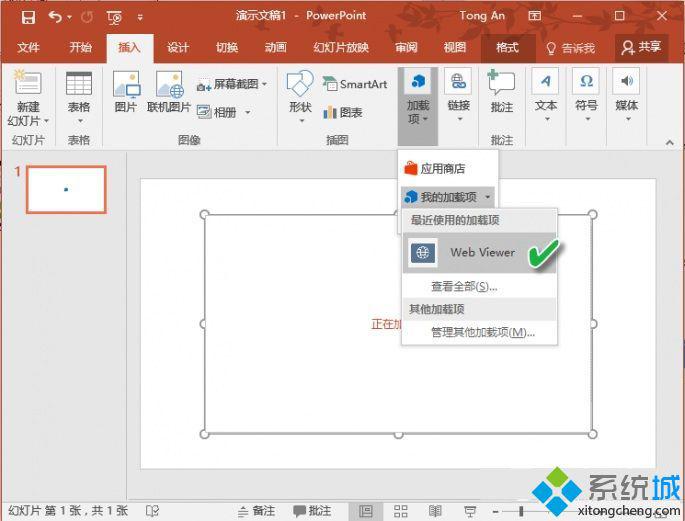This screenshot has height=521, width=685.
Task: Open the 文本 text group menu
Action: pos(546,95)
